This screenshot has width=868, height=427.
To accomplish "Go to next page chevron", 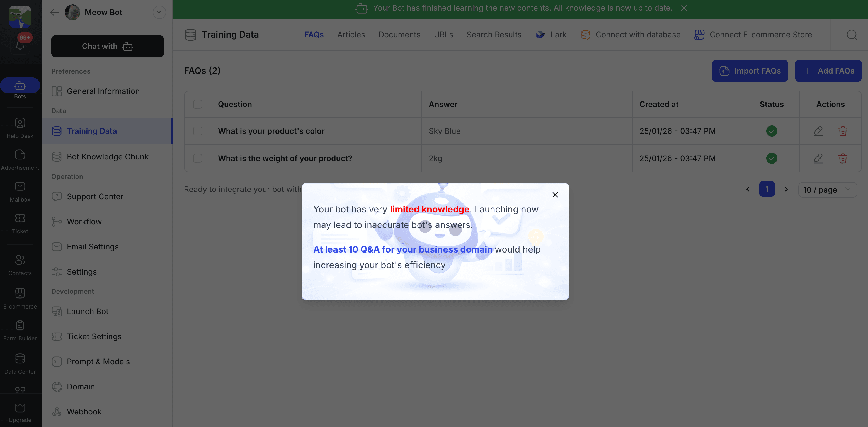I will click(786, 190).
